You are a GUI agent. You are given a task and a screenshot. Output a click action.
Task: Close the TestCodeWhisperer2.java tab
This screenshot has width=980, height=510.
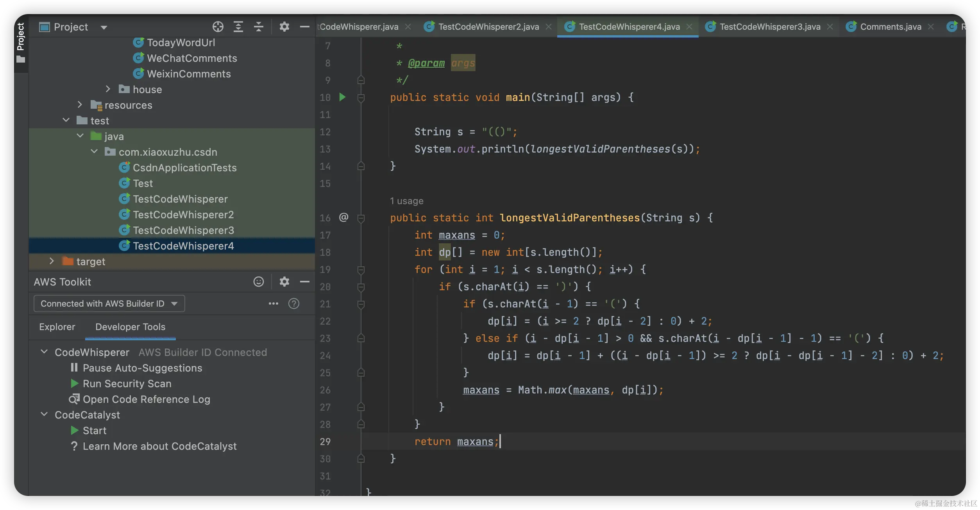pyautogui.click(x=549, y=27)
